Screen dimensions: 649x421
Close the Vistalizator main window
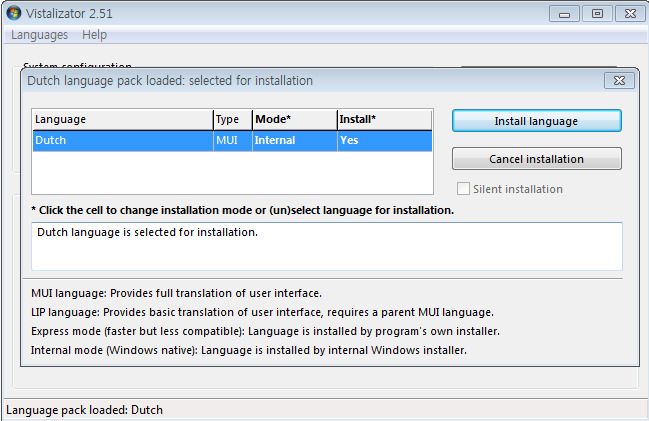coord(630,14)
